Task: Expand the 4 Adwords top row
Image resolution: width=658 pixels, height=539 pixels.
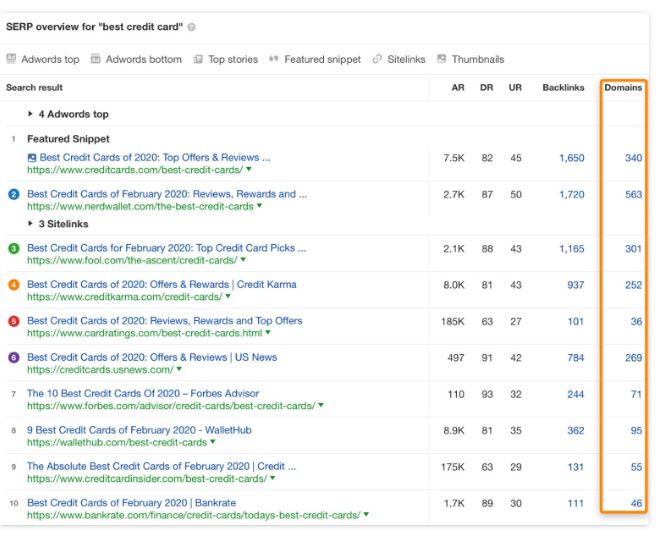Action: (x=30, y=114)
